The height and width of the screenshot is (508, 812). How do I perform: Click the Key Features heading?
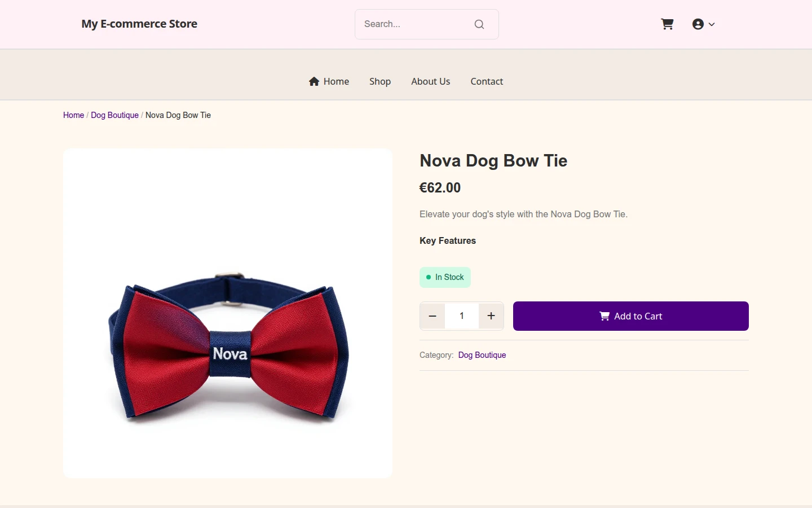pos(448,240)
